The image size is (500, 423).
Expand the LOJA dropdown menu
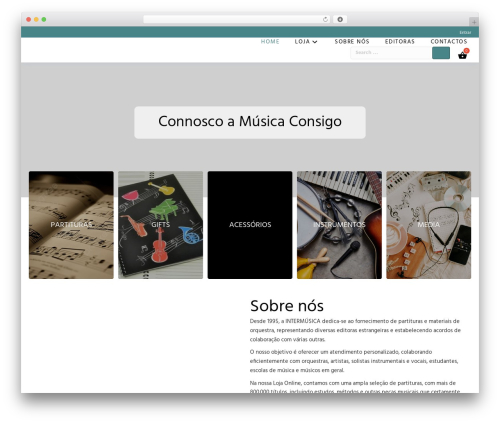click(306, 42)
